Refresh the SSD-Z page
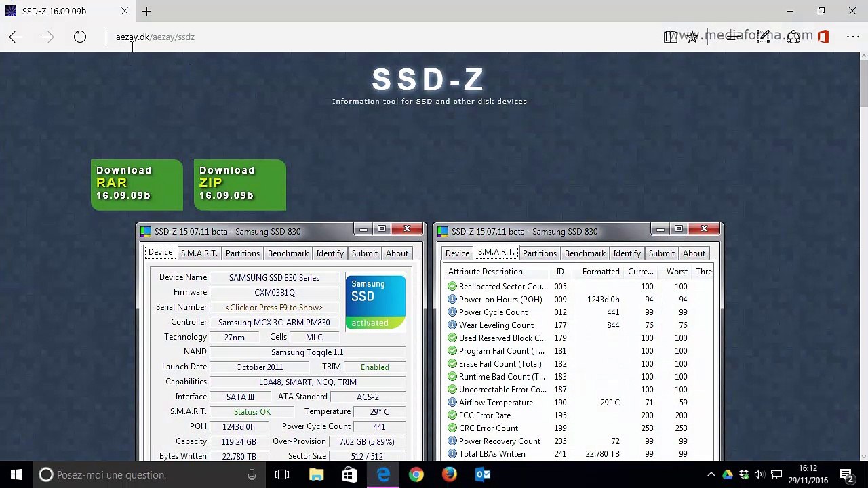 pyautogui.click(x=80, y=37)
